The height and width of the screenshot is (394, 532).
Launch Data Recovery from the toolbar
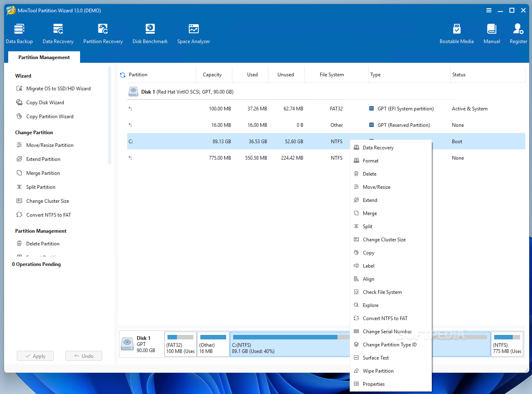[x=58, y=34]
